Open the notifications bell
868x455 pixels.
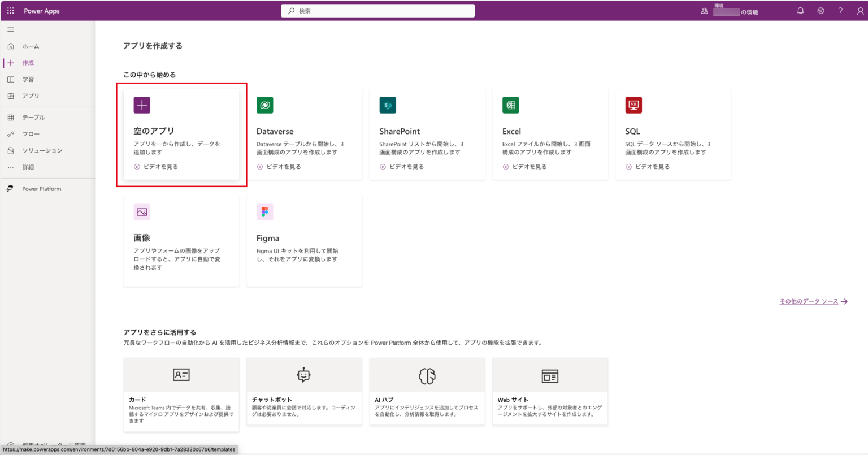tap(800, 10)
